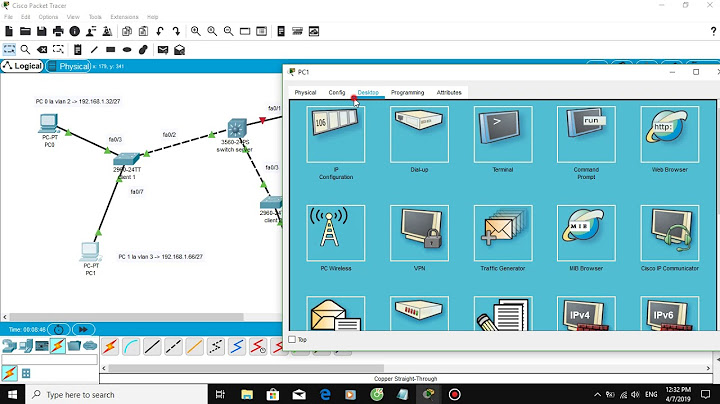Open the Command Prompt app
This screenshot has height=404, width=720.
pyautogui.click(x=586, y=135)
